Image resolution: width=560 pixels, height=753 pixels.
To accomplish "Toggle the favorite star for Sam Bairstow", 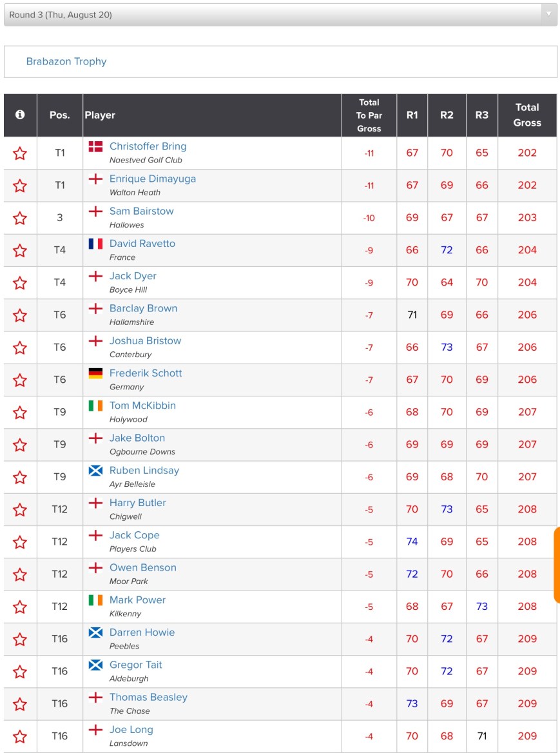I will click(20, 218).
